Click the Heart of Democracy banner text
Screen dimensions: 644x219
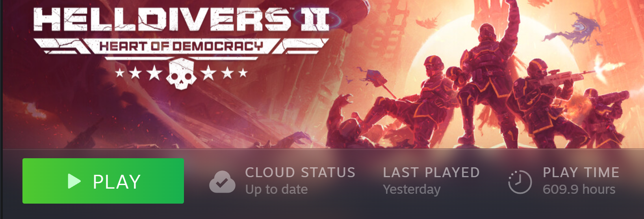(181, 46)
